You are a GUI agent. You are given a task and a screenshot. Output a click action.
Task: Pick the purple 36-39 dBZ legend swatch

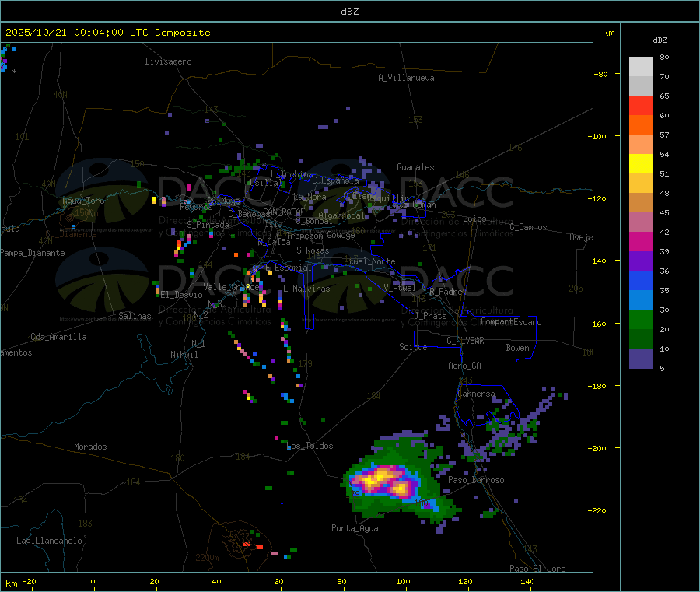click(x=641, y=261)
